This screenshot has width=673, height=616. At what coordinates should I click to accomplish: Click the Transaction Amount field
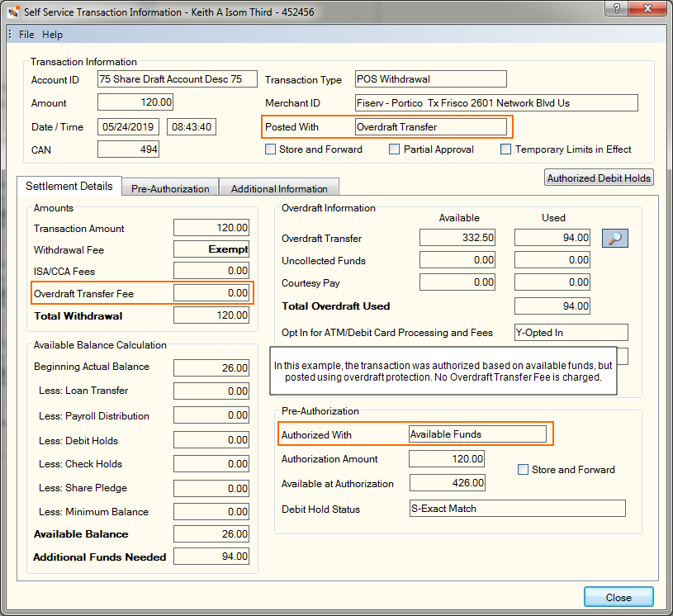[x=211, y=228]
